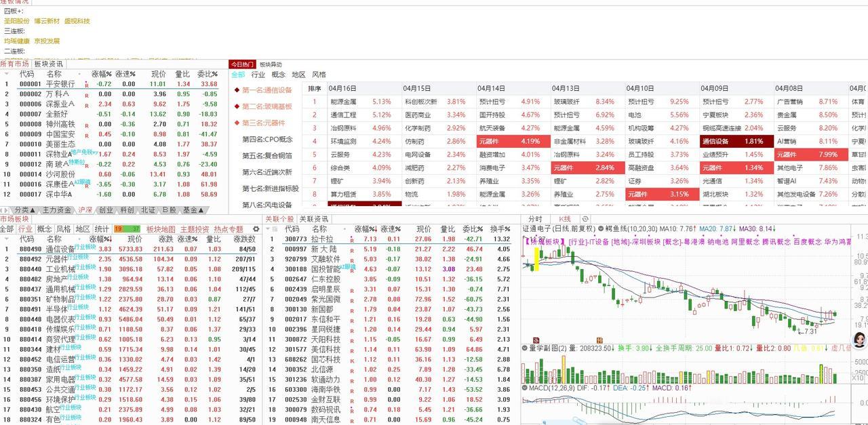This screenshot has height=425, width=868.
Task: Open the 分类 sort dropdown arrow
Action: [32, 211]
